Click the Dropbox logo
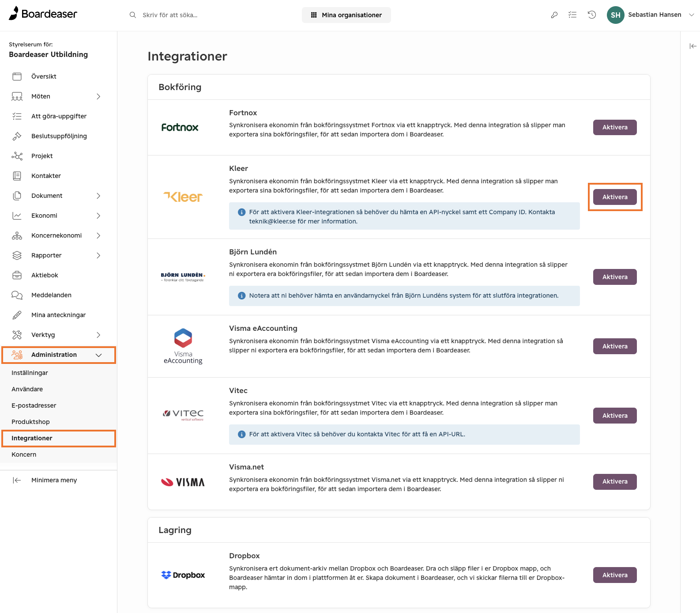 click(183, 575)
